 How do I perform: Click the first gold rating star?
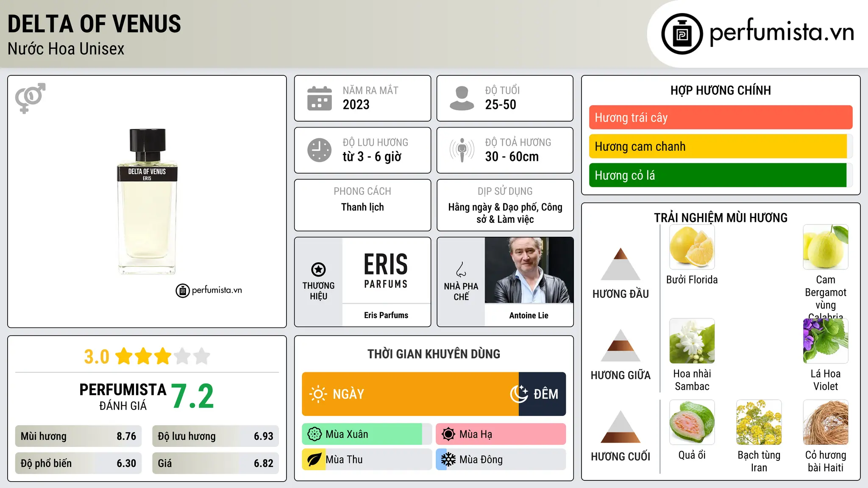(124, 356)
